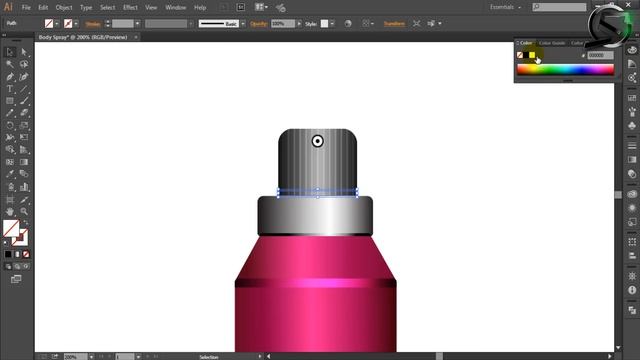The width and height of the screenshot is (640, 360).
Task: Enable Draw Behind mode
Action: (x=17, y=267)
